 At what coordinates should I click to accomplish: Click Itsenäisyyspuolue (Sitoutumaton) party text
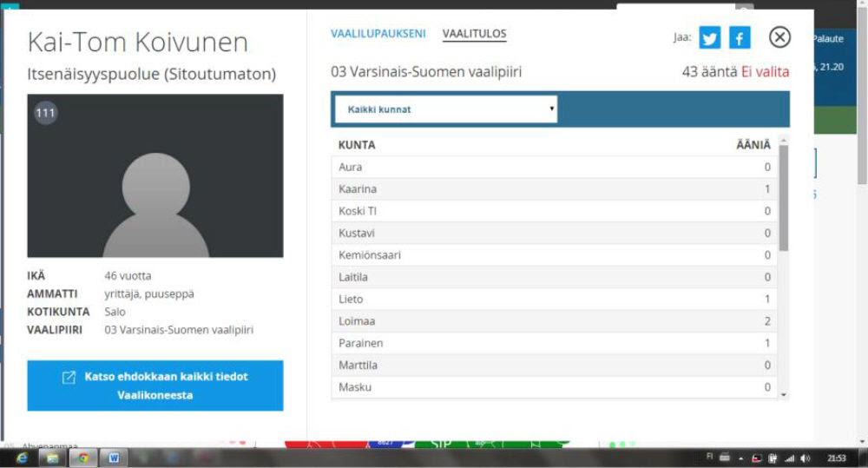coord(152,74)
